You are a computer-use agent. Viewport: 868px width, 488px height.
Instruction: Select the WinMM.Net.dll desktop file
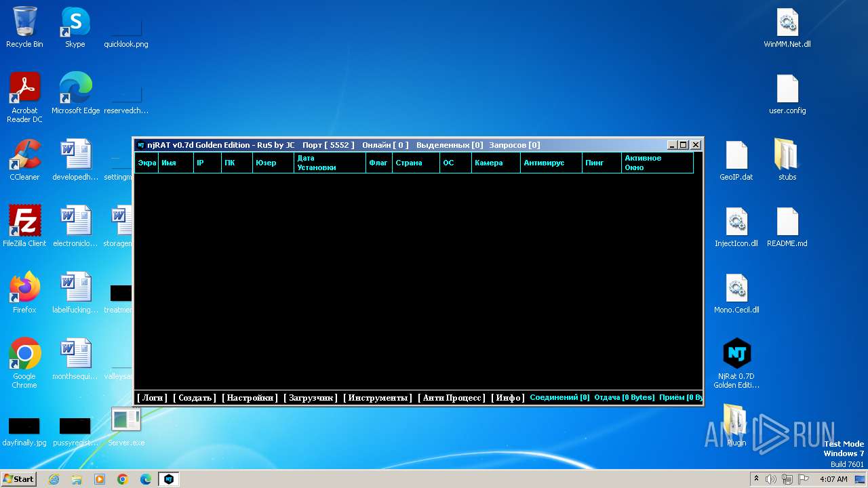point(787,28)
